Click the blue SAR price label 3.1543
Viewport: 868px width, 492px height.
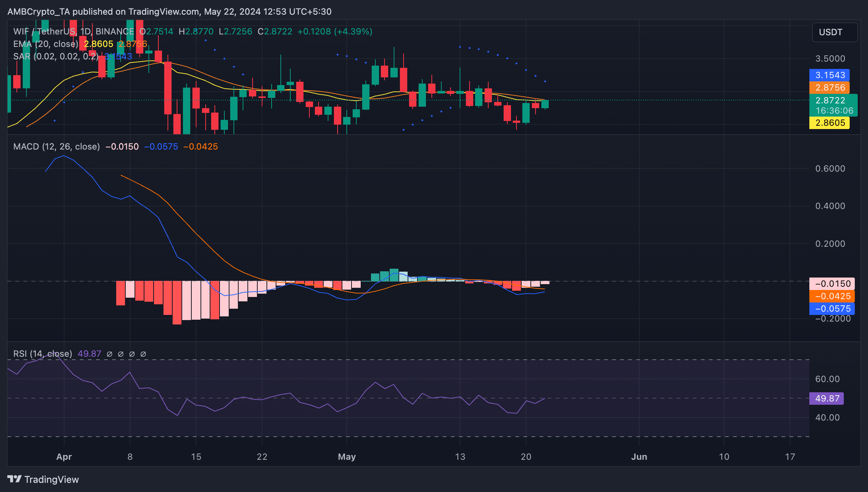pyautogui.click(x=829, y=75)
